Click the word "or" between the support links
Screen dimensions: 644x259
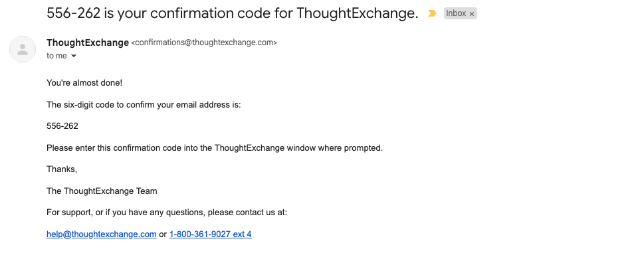(163, 234)
